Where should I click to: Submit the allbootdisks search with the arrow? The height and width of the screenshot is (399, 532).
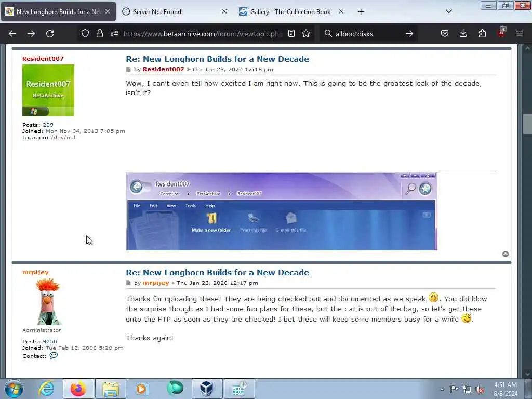click(x=409, y=34)
